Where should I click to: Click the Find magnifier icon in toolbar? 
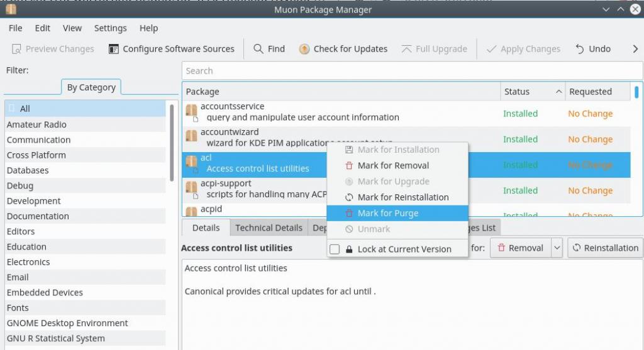pos(258,49)
